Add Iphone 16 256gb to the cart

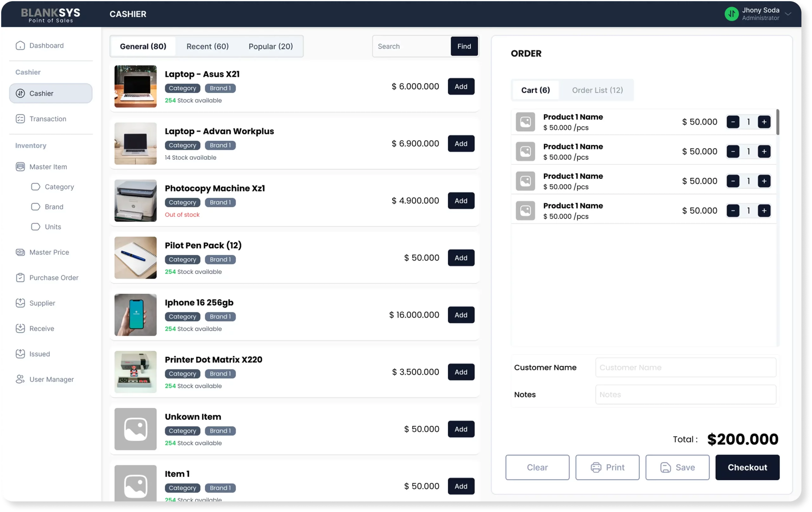pos(461,315)
